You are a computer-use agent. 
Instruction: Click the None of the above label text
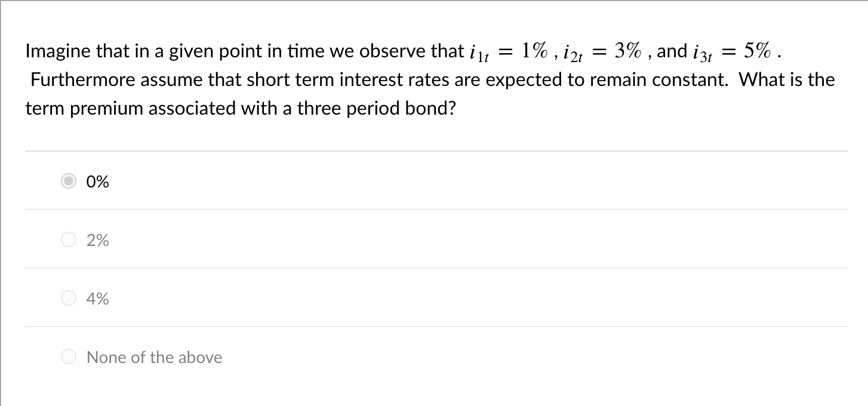154,356
